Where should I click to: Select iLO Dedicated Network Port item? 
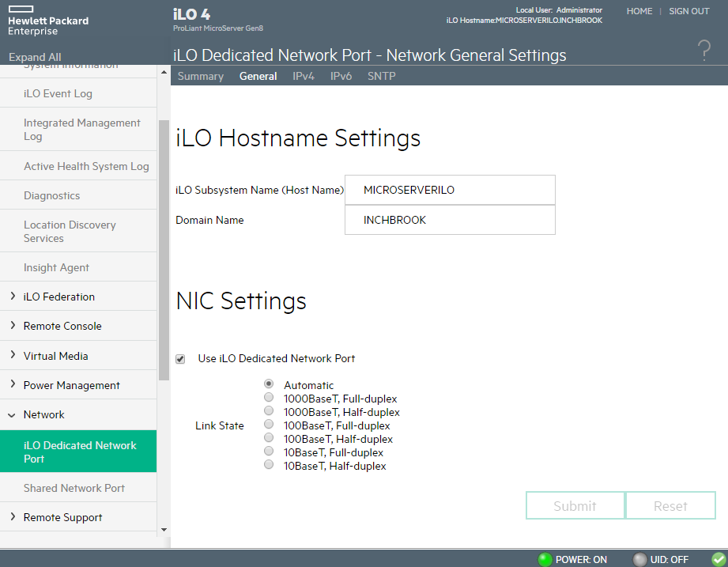78,452
